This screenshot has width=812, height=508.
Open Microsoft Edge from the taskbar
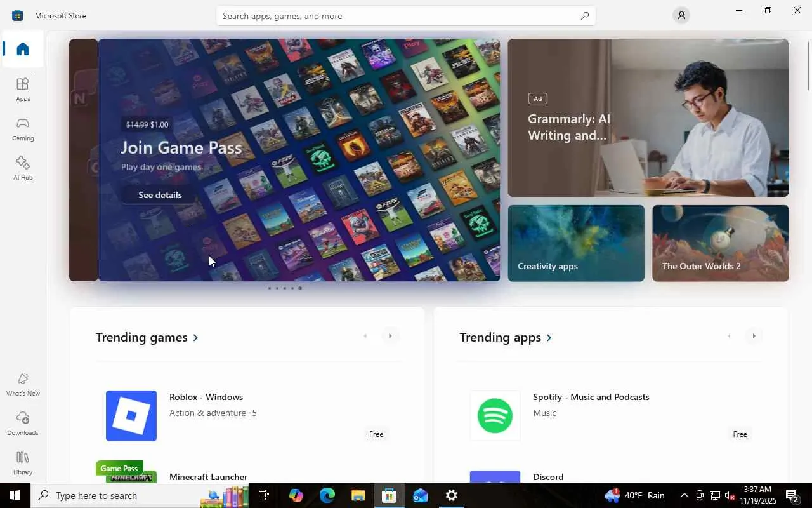pyautogui.click(x=327, y=495)
